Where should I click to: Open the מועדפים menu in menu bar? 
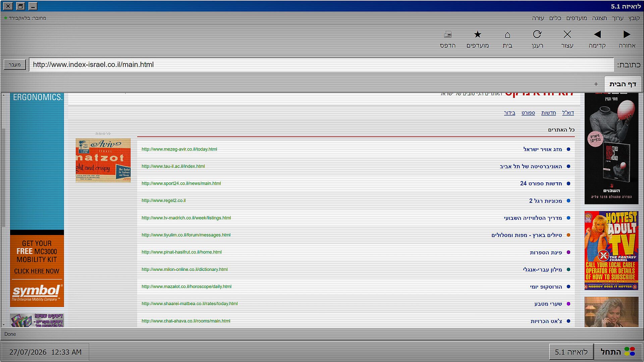click(x=577, y=18)
